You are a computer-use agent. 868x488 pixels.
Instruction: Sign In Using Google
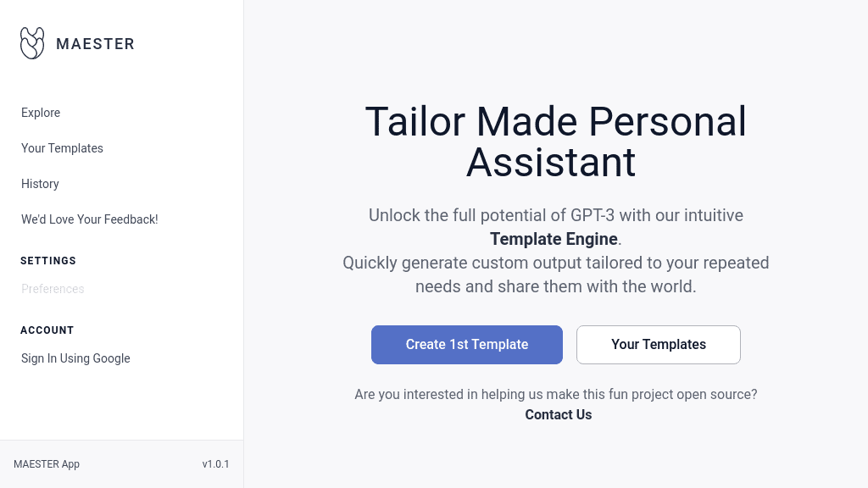coord(75,358)
